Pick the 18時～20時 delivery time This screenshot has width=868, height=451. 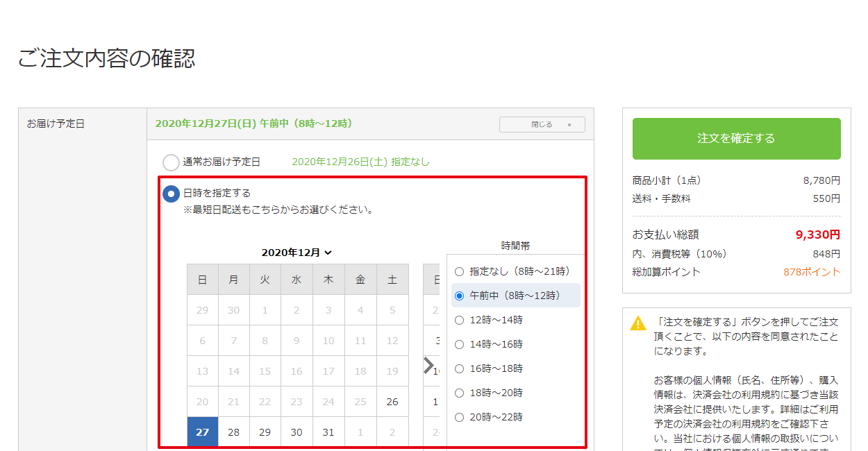click(459, 393)
